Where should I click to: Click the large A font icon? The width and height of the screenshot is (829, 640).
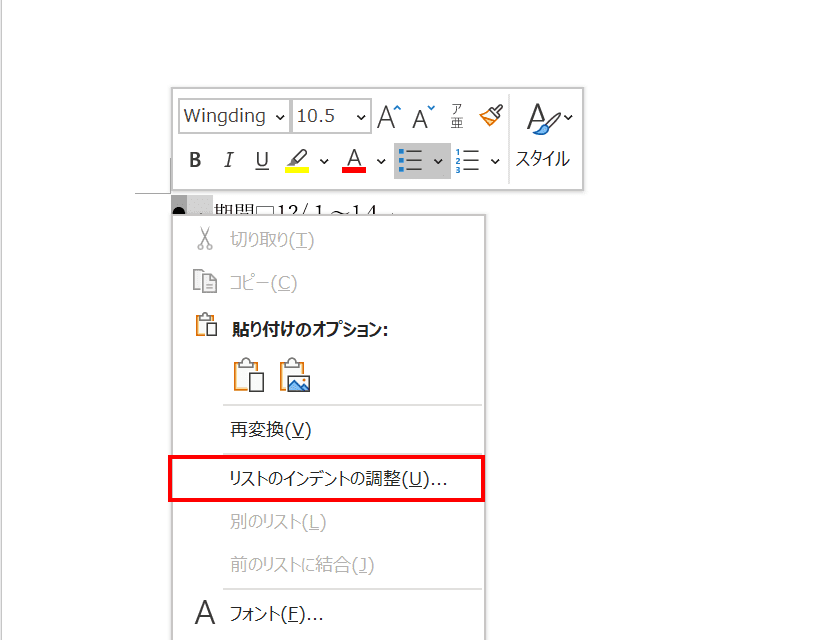205,613
